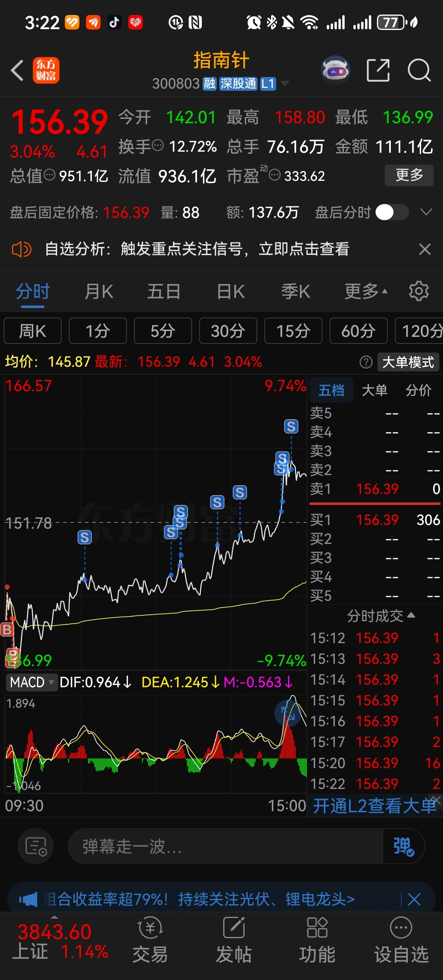Choose the 5分 period button
The height and width of the screenshot is (980, 443).
(163, 331)
